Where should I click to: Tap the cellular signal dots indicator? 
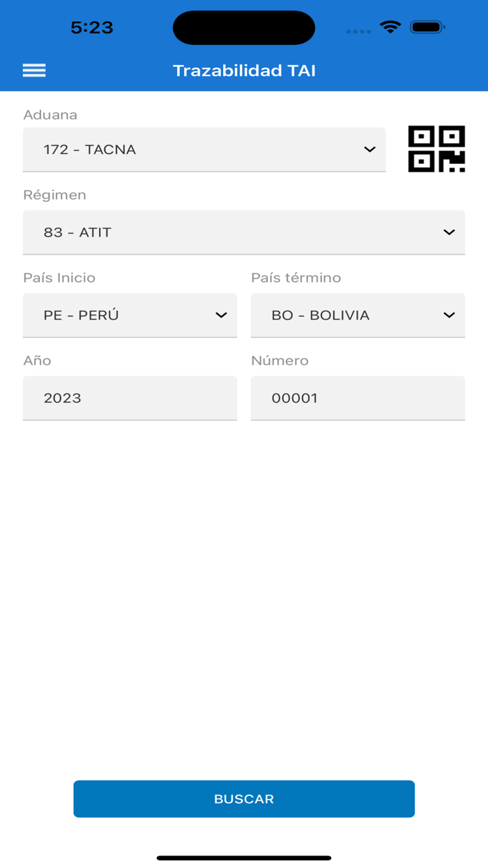358,30
